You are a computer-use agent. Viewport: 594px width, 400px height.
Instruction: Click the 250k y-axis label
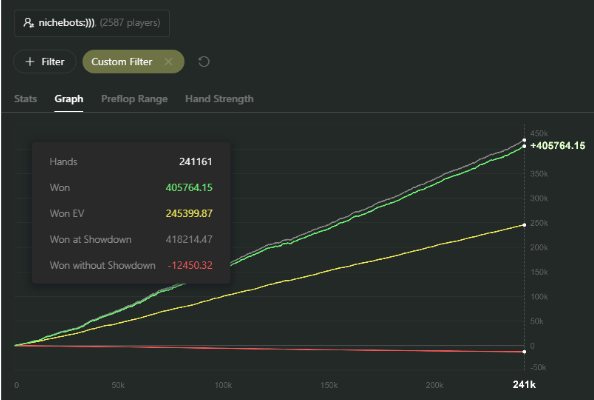pyautogui.click(x=539, y=223)
